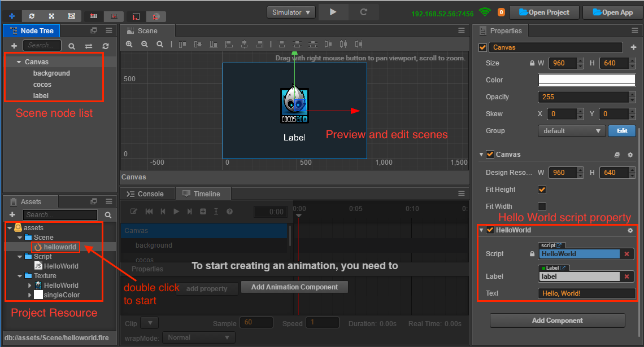This screenshot has width=644, height=347.
Task: Create a new asset with plus icon
Action: point(12,214)
